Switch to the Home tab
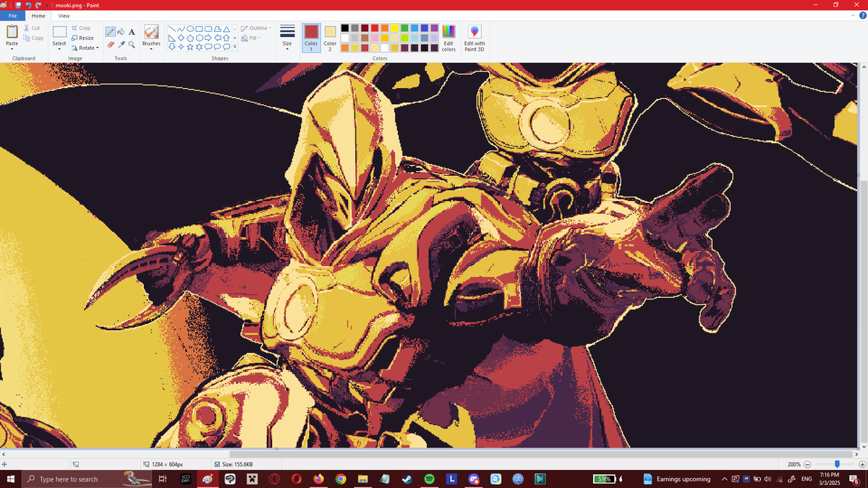The height and width of the screenshot is (488, 868). click(x=38, y=15)
